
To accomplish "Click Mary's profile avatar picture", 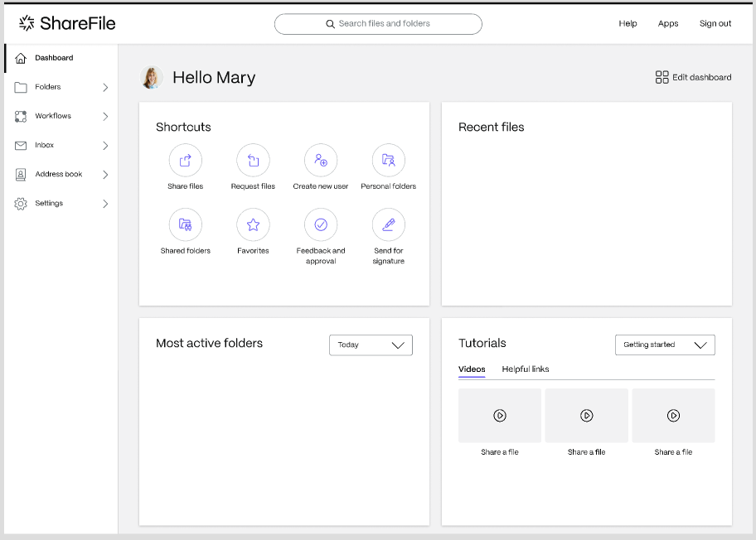I will pos(152,78).
